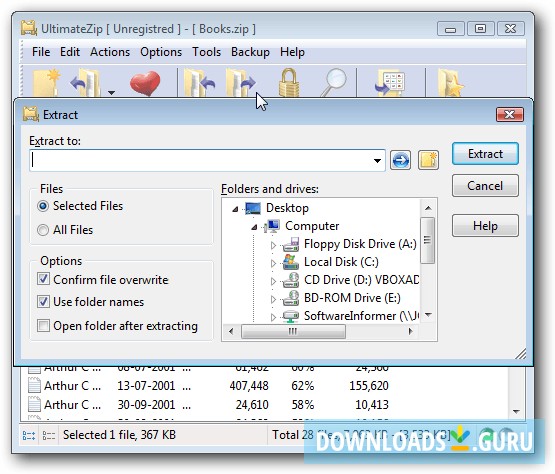
Task: Click the red heart favorites icon
Action: (145, 84)
